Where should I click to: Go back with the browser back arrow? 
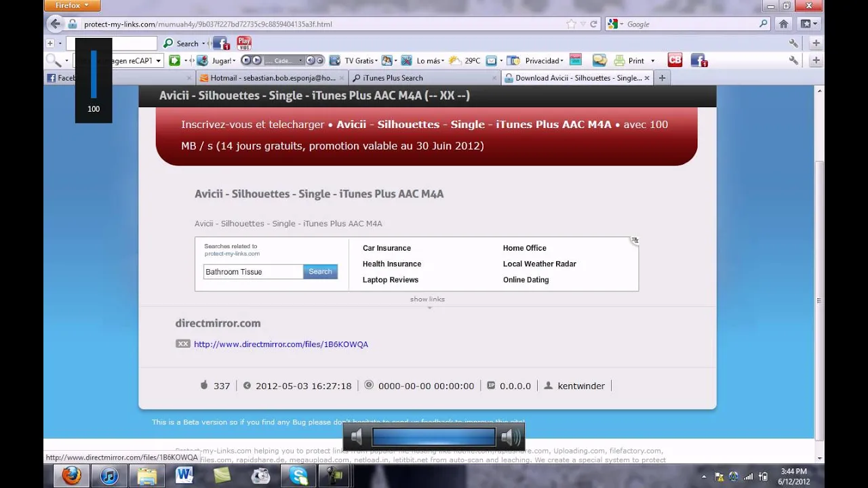pyautogui.click(x=56, y=24)
